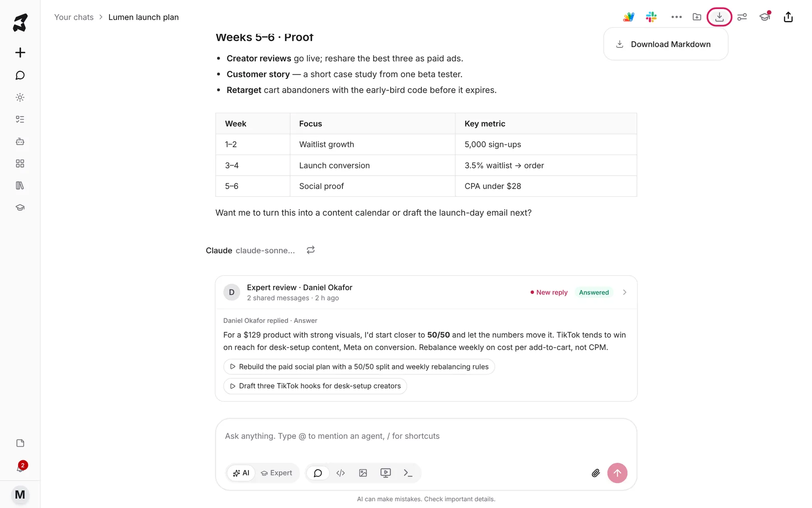Viewport: 812px width, 508px height.
Task: Switch to Expert mode toggle
Action: [x=277, y=473]
